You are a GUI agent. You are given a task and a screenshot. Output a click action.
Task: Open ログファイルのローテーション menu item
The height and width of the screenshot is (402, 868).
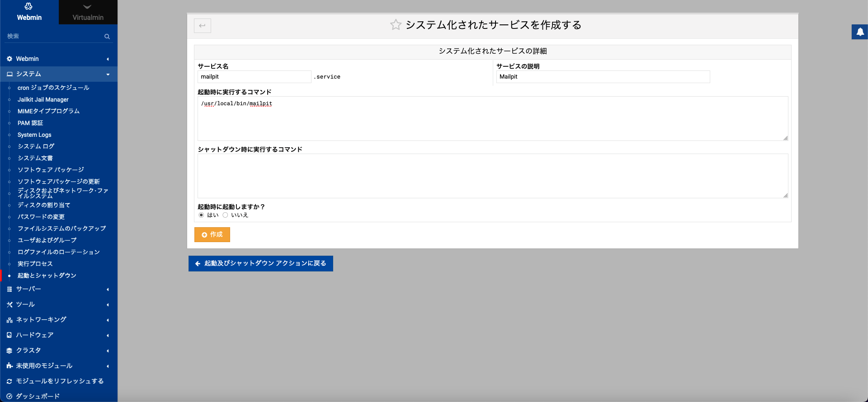[59, 252]
